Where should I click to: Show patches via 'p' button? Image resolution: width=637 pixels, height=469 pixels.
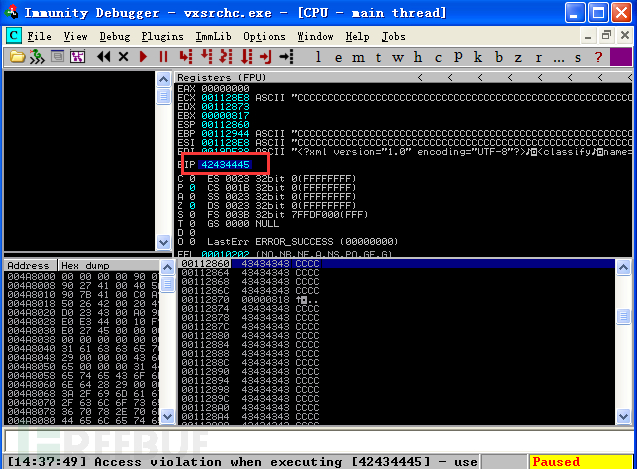pyautogui.click(x=458, y=57)
